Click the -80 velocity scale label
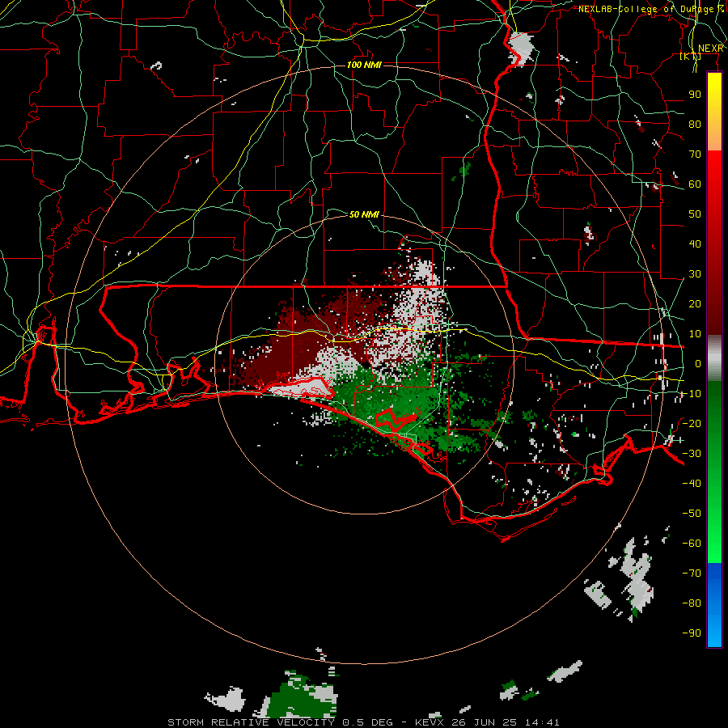This screenshot has width=728, height=728. [x=692, y=603]
